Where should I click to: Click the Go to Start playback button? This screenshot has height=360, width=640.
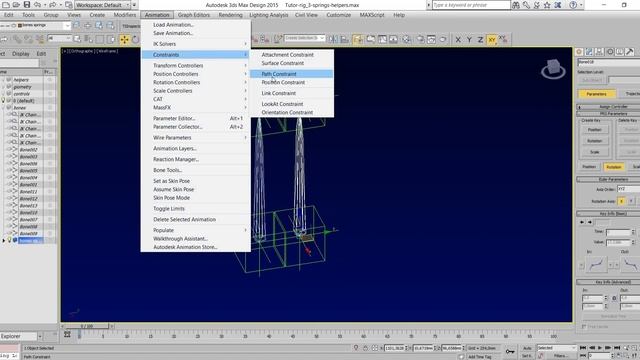coord(583,348)
